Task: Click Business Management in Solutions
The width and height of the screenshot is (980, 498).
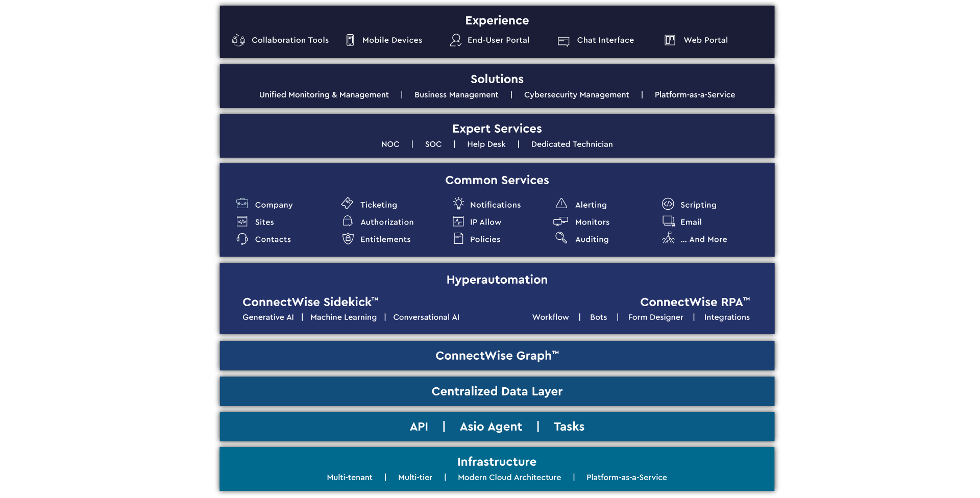Action: click(x=456, y=95)
